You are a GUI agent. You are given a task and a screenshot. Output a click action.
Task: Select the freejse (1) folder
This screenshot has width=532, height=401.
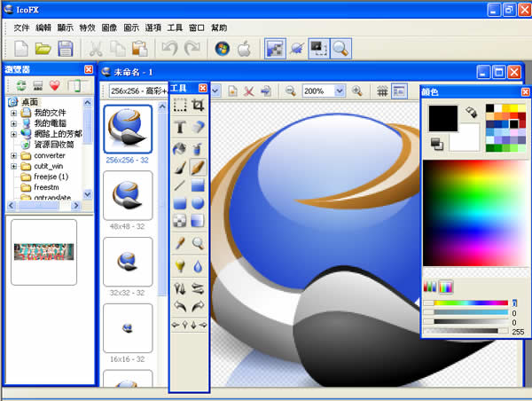click(x=51, y=177)
